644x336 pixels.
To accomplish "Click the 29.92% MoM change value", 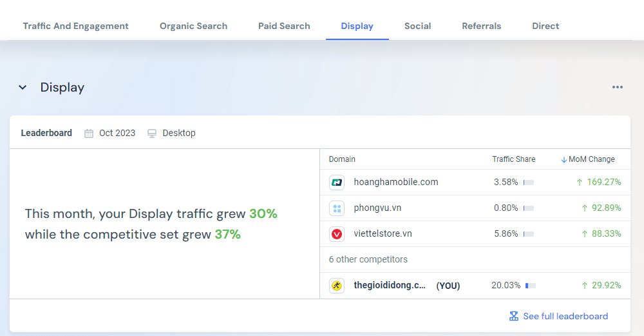I will [606, 286].
